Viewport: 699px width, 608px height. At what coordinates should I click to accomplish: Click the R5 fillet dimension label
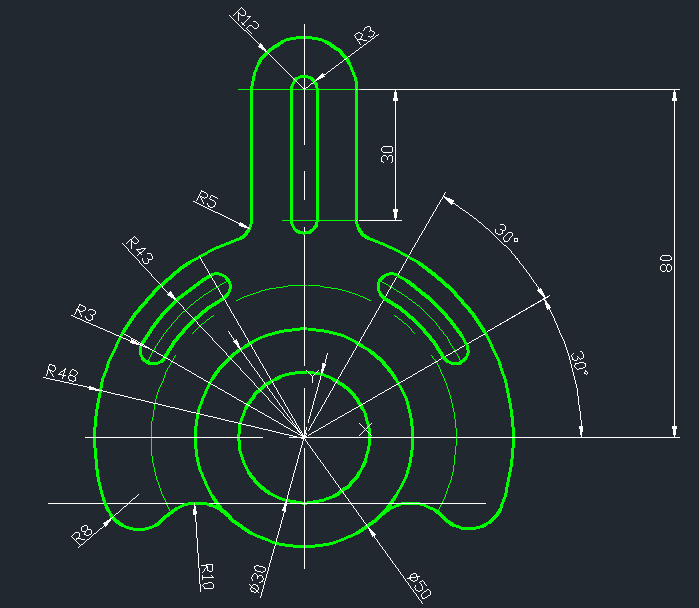(x=207, y=201)
